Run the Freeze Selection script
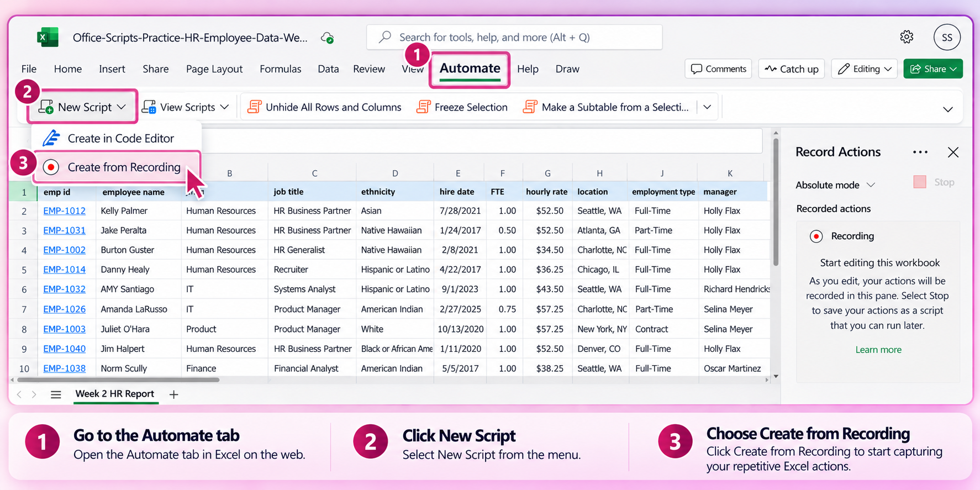 click(462, 107)
